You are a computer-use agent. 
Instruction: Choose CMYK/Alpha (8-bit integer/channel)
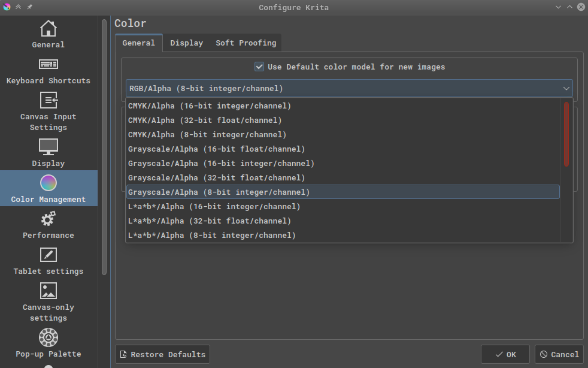click(343, 134)
